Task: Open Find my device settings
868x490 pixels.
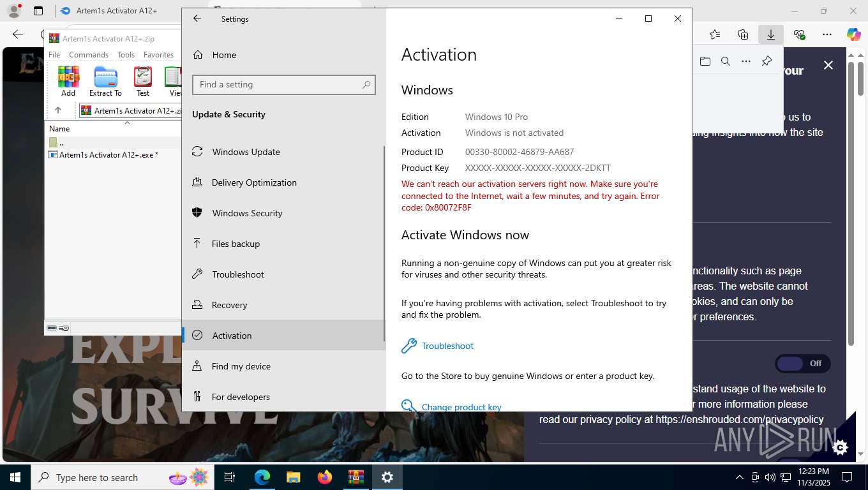Action: pyautogui.click(x=284, y=366)
